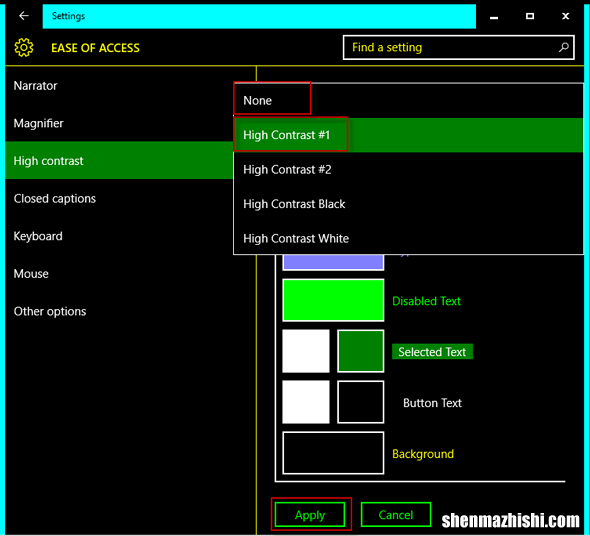Click the Find a setting search box
Viewport: 590px width, 536px height.
(x=459, y=47)
